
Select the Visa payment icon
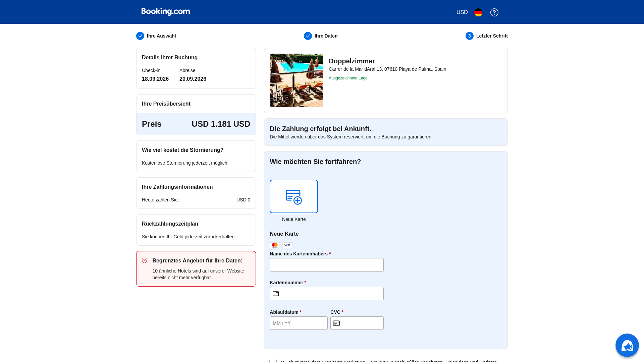pyautogui.click(x=287, y=245)
